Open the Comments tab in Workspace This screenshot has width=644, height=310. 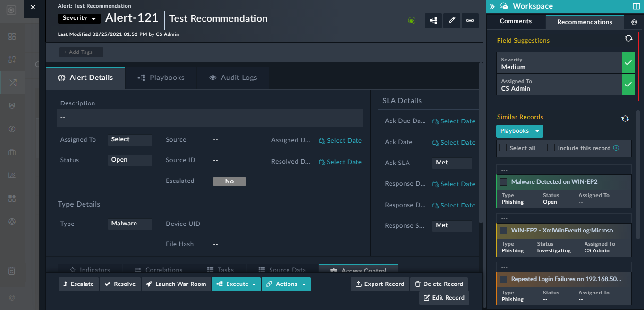pos(516,21)
